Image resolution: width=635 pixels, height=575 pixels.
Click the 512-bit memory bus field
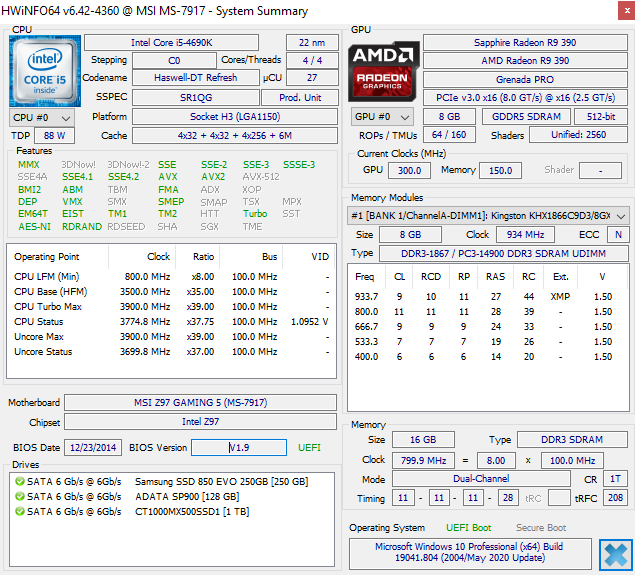(601, 117)
